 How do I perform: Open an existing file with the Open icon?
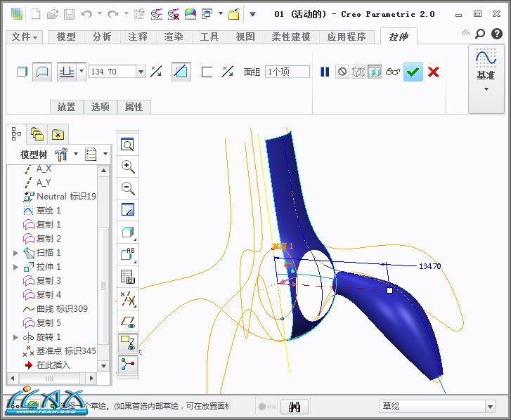click(53, 14)
